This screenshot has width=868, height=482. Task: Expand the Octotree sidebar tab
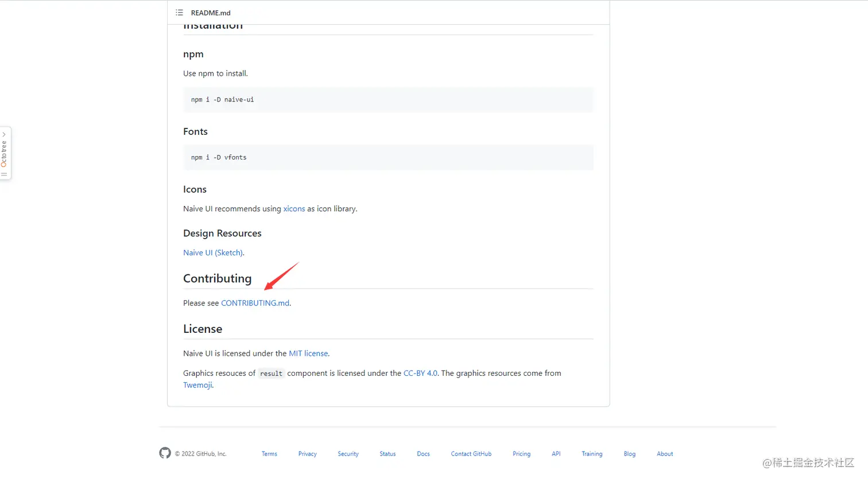(x=5, y=153)
